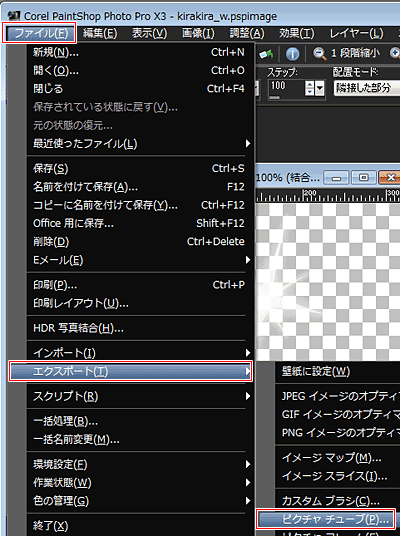Choose コピーに名前を付けて保存(Y)... entry
This screenshot has width=400, height=536.
point(139,205)
